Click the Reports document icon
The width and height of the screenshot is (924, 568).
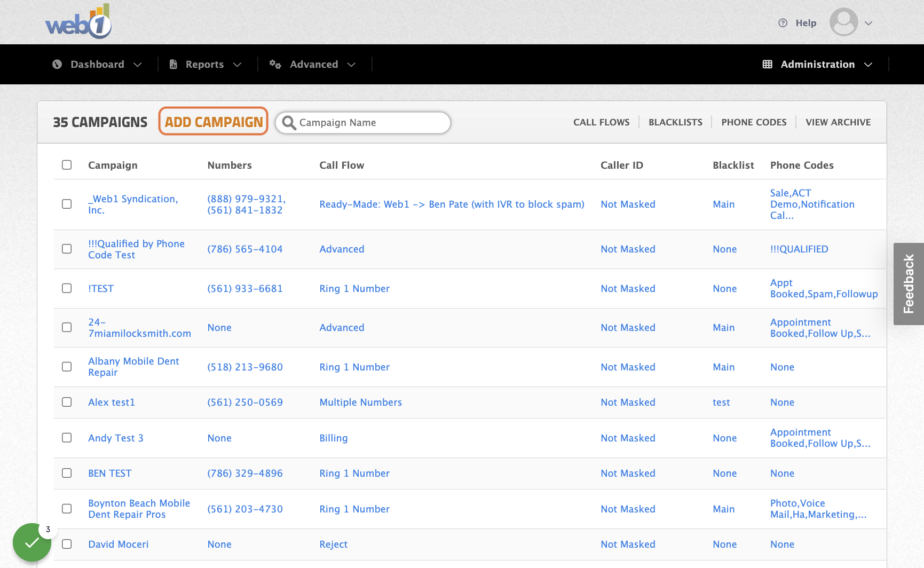click(x=173, y=64)
